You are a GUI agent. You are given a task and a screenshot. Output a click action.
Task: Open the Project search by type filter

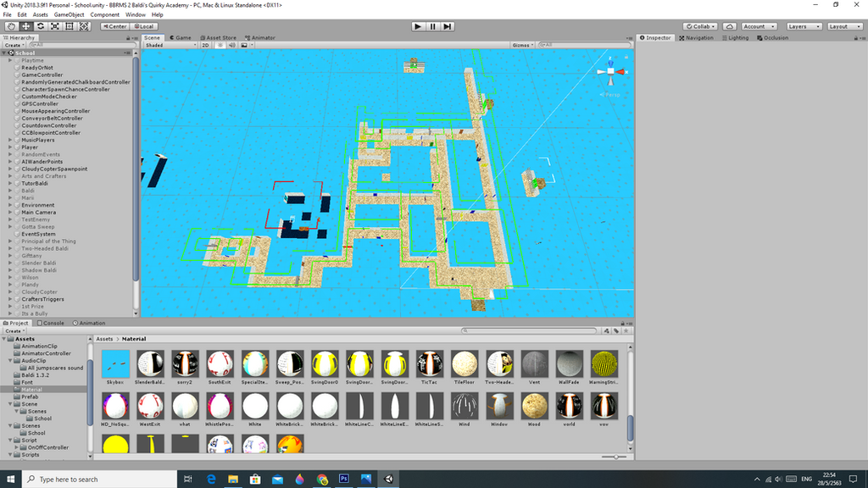(607, 331)
